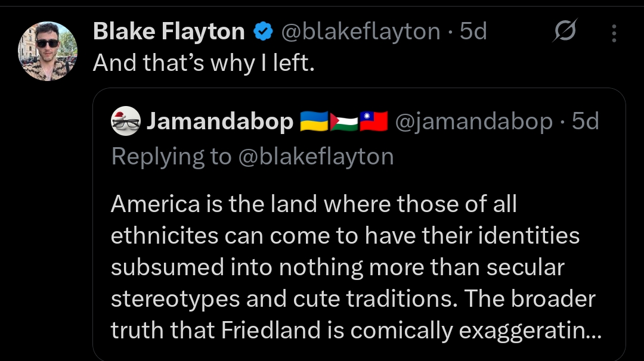Image resolution: width=644 pixels, height=361 pixels.
Task: Open the Blake Flayton display name link
Action: (x=169, y=32)
